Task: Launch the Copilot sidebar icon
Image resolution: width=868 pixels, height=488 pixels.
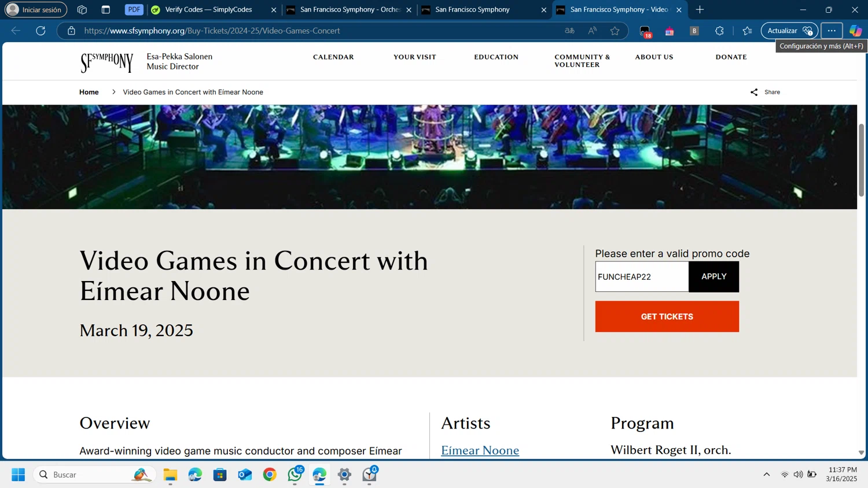Action: (x=855, y=31)
